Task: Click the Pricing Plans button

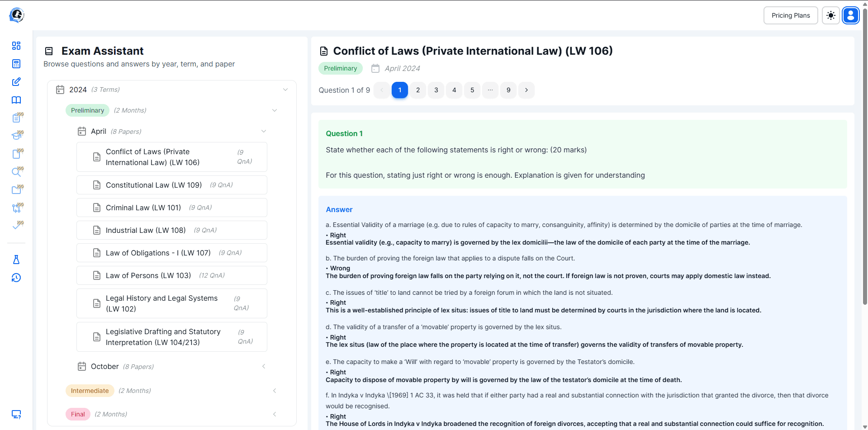Action: click(791, 15)
